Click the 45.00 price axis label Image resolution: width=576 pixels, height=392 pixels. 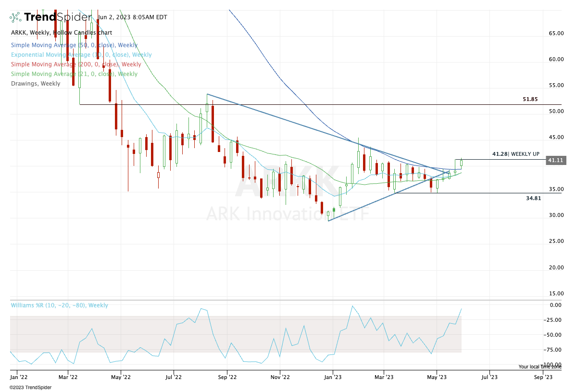pos(556,138)
